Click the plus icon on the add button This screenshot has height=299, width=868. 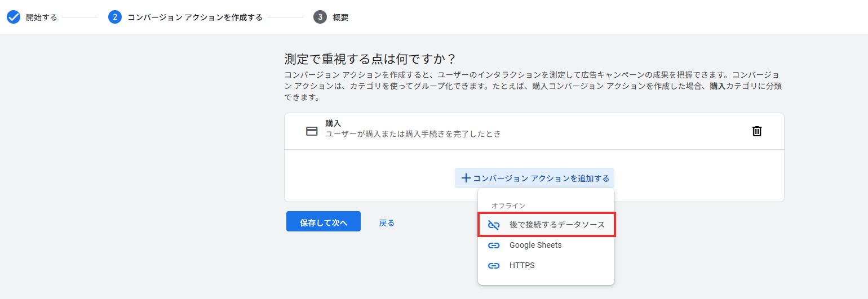click(x=466, y=178)
